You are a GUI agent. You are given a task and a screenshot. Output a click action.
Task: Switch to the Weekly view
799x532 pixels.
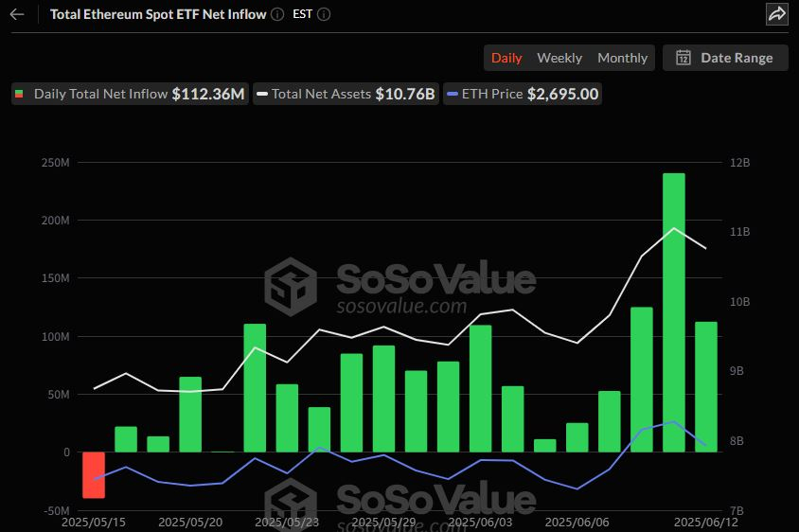point(559,58)
